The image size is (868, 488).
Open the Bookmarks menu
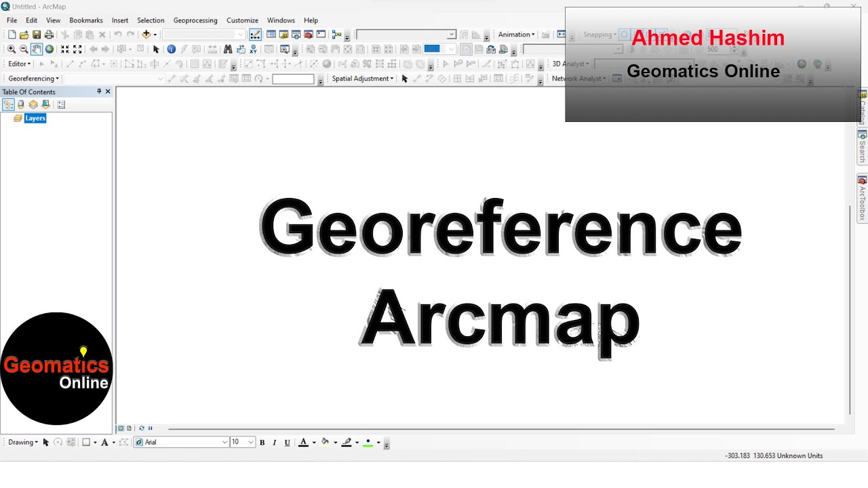[86, 20]
